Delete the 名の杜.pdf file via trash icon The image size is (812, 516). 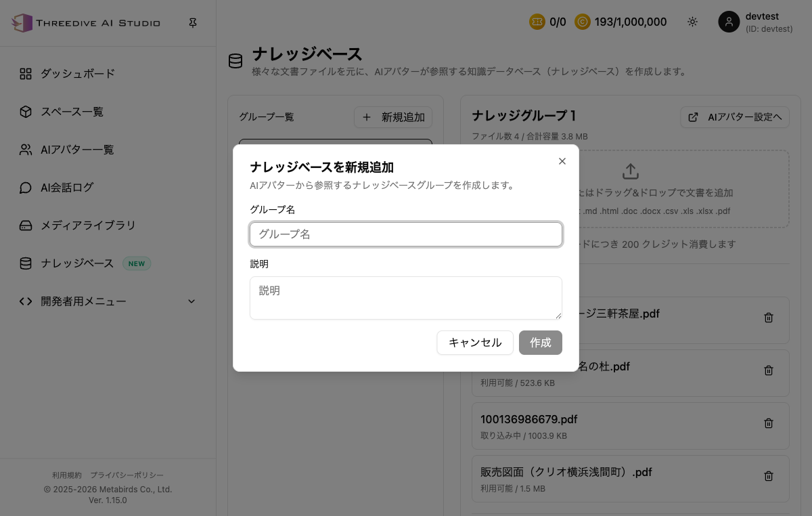pyautogui.click(x=769, y=370)
